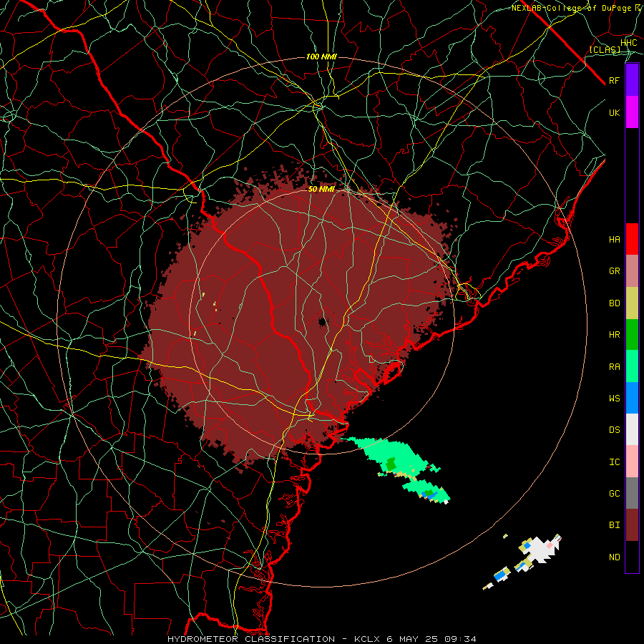Click the UK magenta legend swatch
The height and width of the screenshot is (644, 644).
(632, 112)
